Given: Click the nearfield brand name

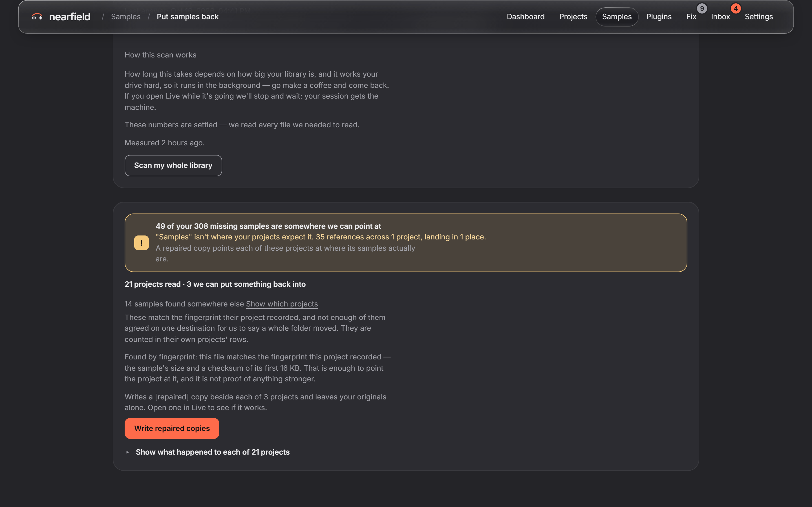Looking at the screenshot, I should [x=69, y=17].
